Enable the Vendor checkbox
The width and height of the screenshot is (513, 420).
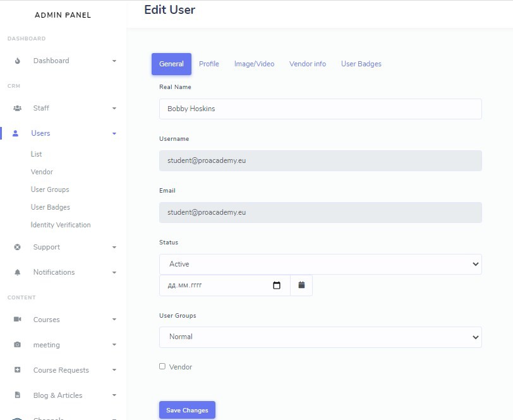[162, 366]
